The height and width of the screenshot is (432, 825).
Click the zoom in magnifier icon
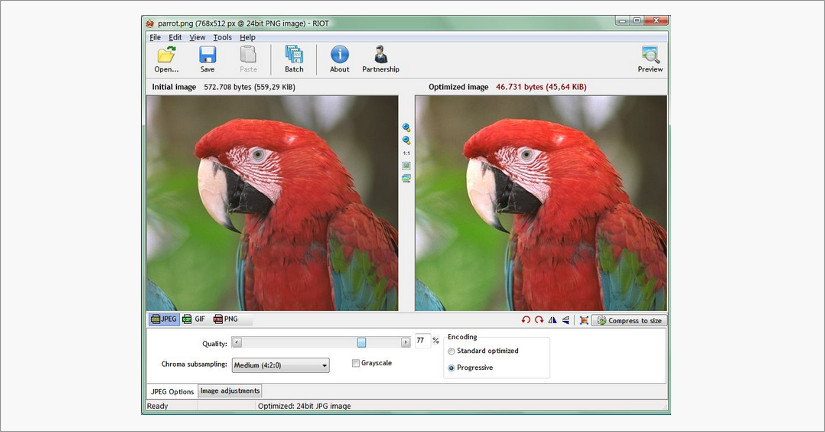[406, 128]
